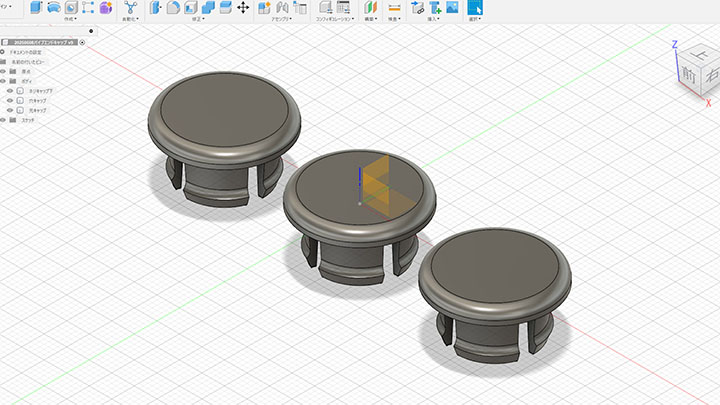Image resolution: width=720 pixels, height=405 pixels.
Task: Select the Press Pull tool icon
Action: pyautogui.click(x=156, y=7)
